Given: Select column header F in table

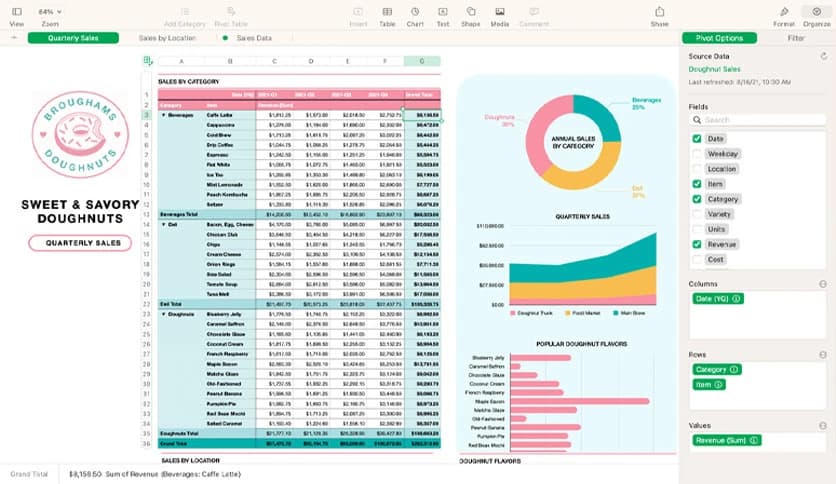Looking at the screenshot, I should tap(384, 61).
